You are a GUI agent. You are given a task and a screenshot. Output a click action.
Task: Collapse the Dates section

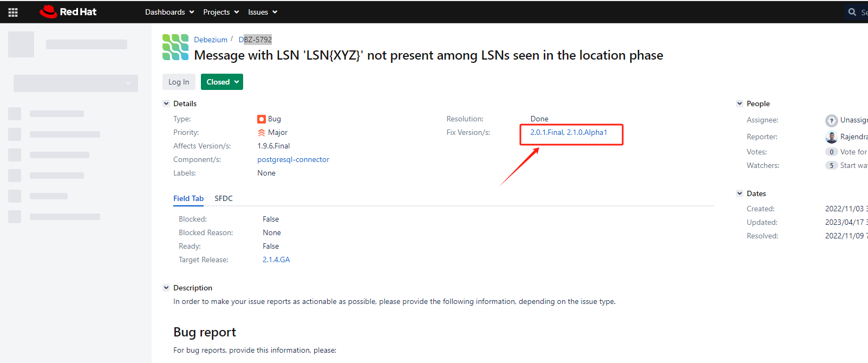point(740,193)
